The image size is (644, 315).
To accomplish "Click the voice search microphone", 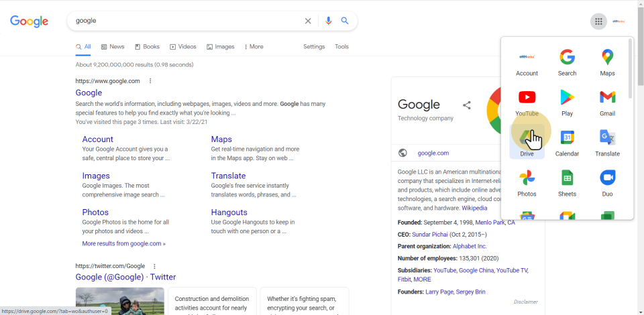I will 328,21.
